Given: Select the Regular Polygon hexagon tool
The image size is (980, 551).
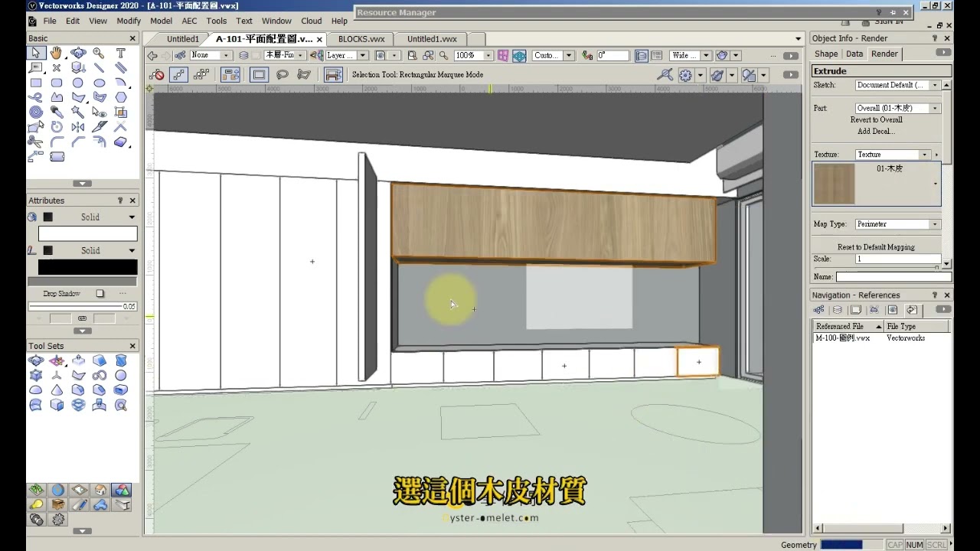Looking at the screenshot, I should pyautogui.click(x=120, y=97).
